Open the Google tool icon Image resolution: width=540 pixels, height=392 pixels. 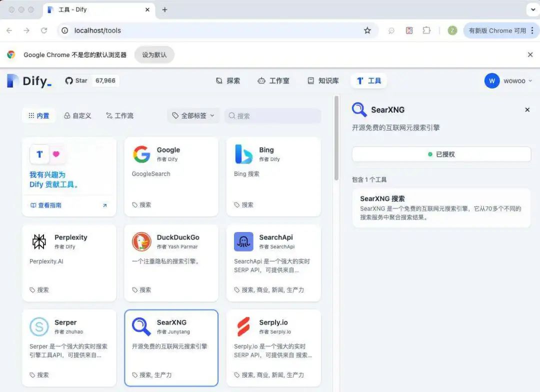pyautogui.click(x=141, y=154)
